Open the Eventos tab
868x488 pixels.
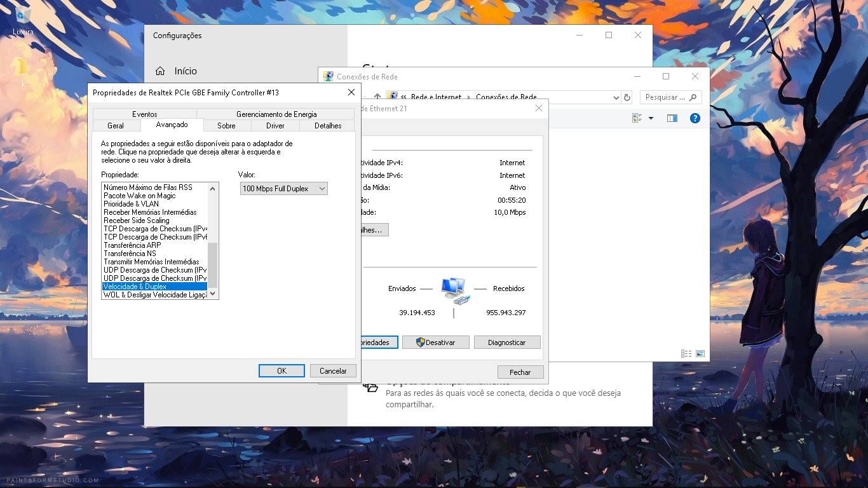[145, 114]
